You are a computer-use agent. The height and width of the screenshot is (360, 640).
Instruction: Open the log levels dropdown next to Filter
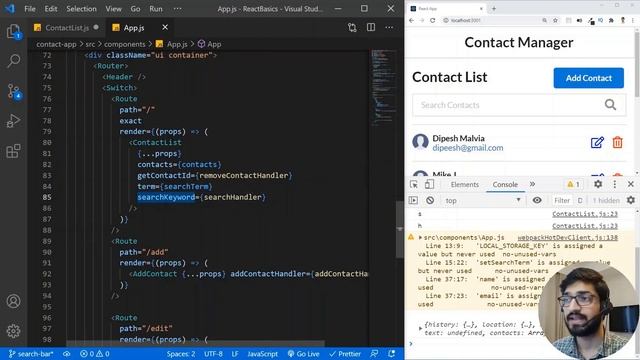580,200
